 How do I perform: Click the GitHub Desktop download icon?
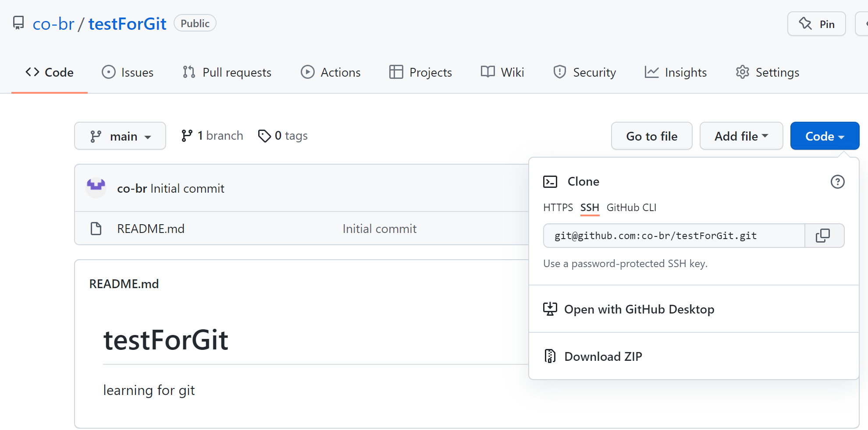(x=550, y=309)
